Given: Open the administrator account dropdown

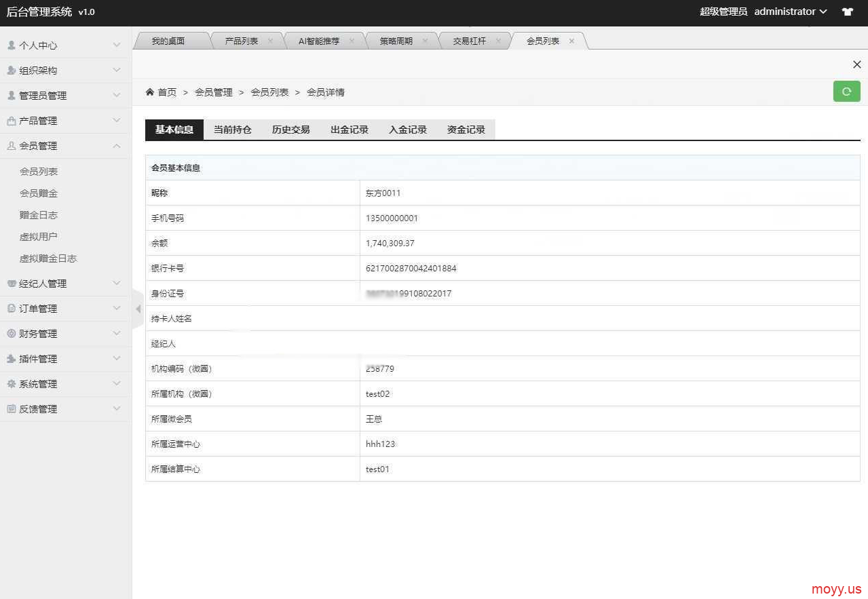Looking at the screenshot, I should click(791, 12).
